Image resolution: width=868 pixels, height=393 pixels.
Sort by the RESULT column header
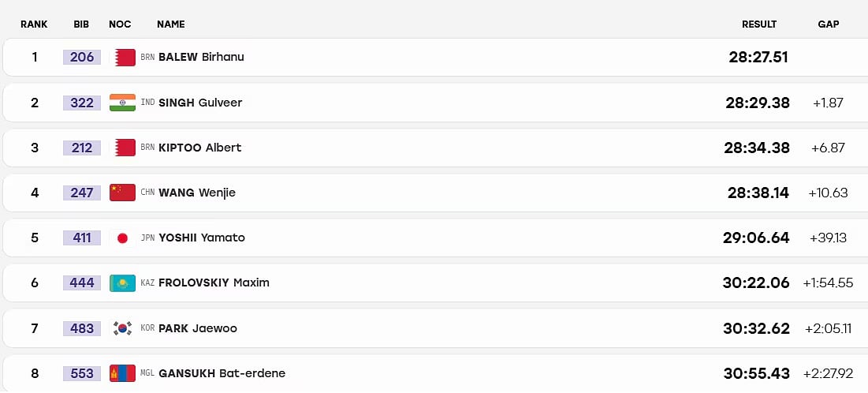pyautogui.click(x=759, y=24)
